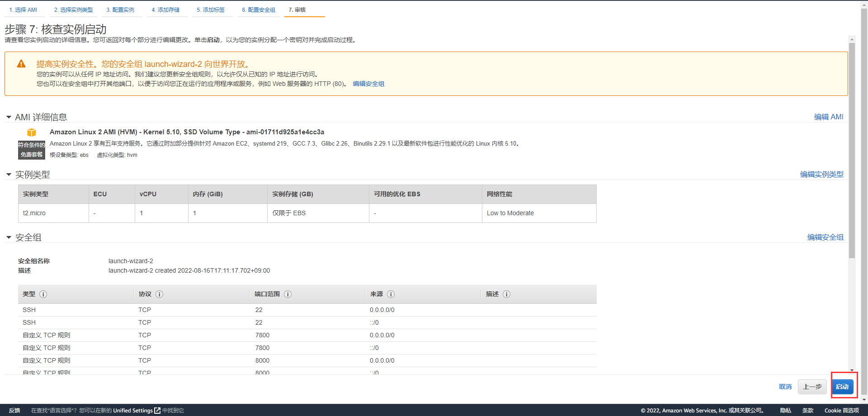This screenshot has width=868, height=416.
Task: Click the info icon next to 协议 column
Action: tap(160, 294)
